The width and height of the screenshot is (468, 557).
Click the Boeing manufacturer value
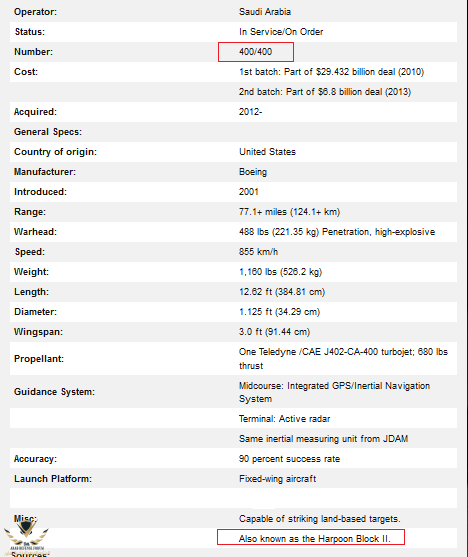(x=253, y=172)
